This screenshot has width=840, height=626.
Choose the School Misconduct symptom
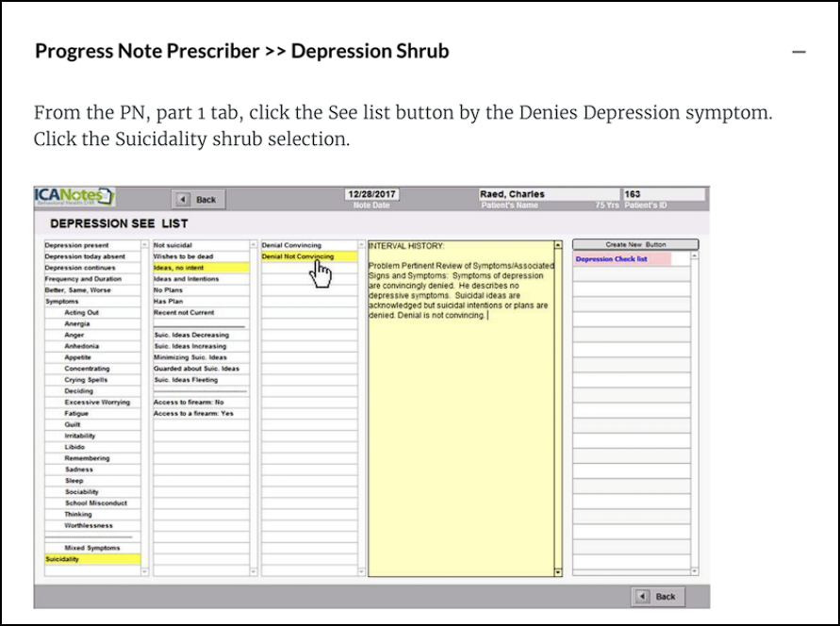click(92, 503)
